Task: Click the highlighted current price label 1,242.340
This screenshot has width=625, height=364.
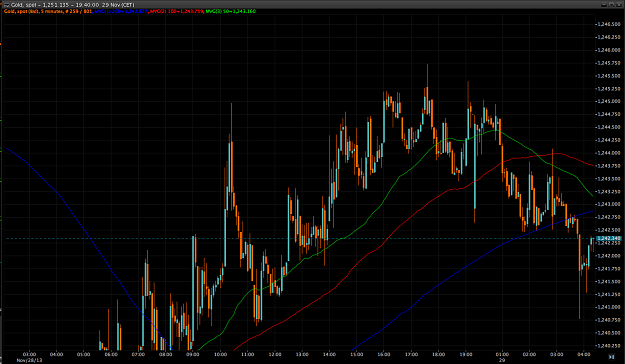Action: [608, 238]
